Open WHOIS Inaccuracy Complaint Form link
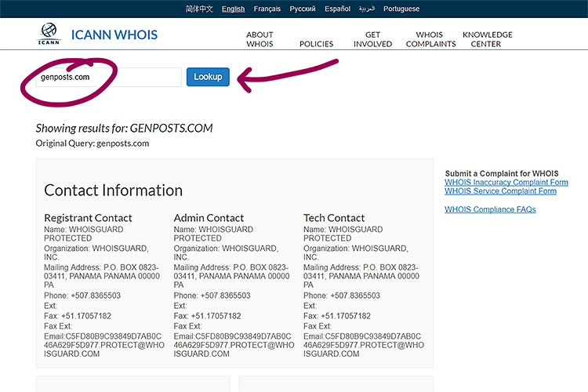The image size is (588, 392). (506, 183)
